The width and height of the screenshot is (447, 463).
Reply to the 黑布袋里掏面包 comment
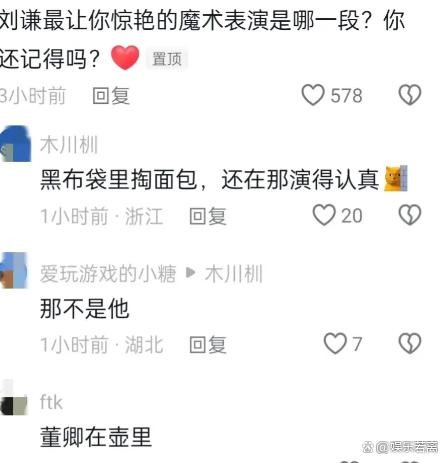point(208,216)
